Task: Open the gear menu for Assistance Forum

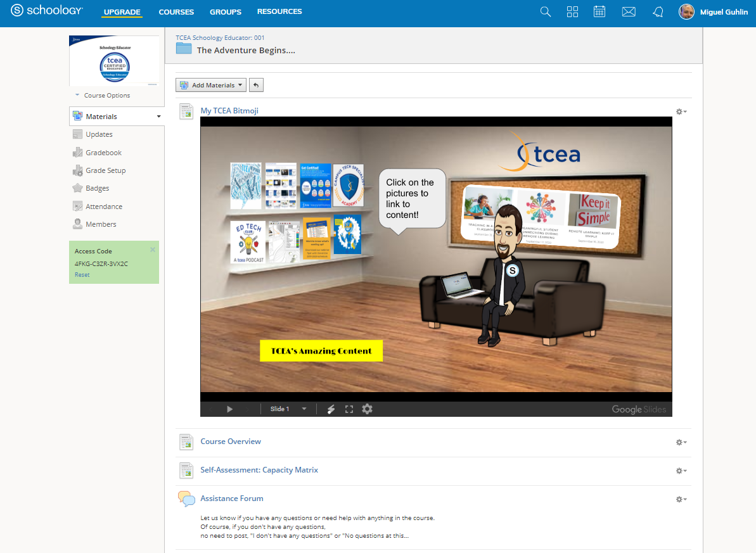Action: pos(681,499)
